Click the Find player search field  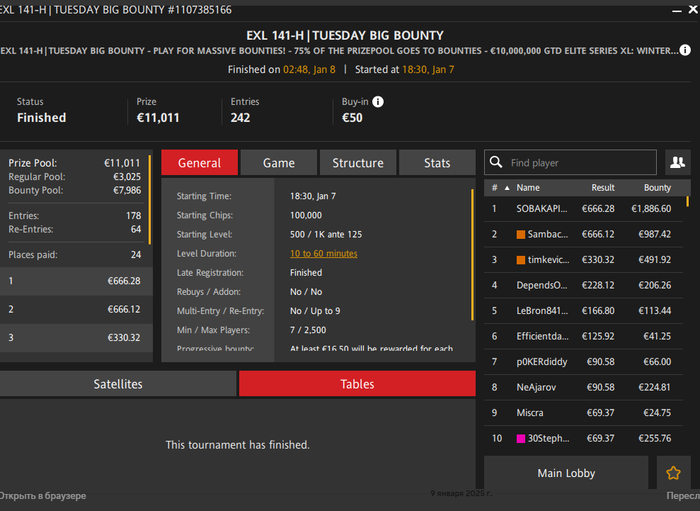571,162
